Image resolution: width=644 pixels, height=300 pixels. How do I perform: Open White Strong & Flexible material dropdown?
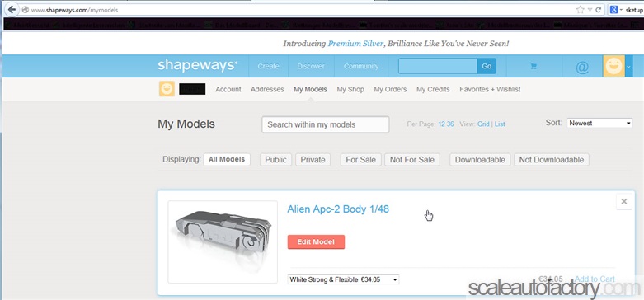coord(343,279)
